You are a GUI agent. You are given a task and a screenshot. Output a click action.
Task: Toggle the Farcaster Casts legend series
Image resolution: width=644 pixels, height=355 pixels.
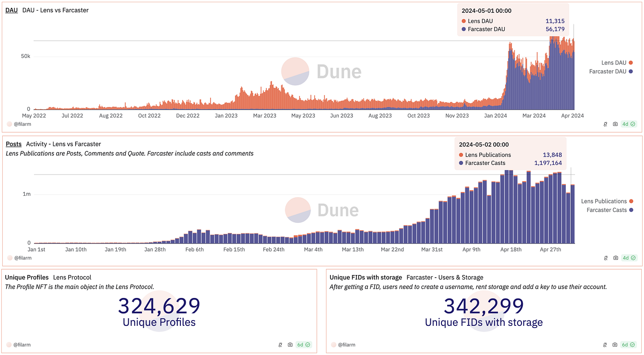pyautogui.click(x=610, y=210)
